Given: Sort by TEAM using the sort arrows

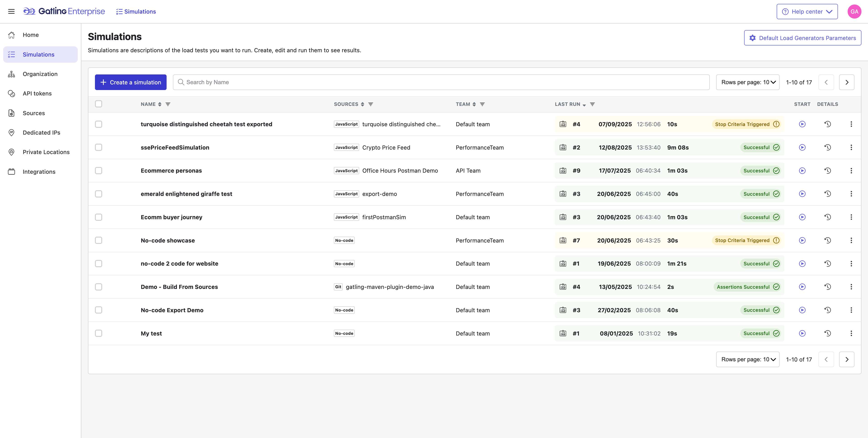Looking at the screenshot, I should click(x=474, y=104).
